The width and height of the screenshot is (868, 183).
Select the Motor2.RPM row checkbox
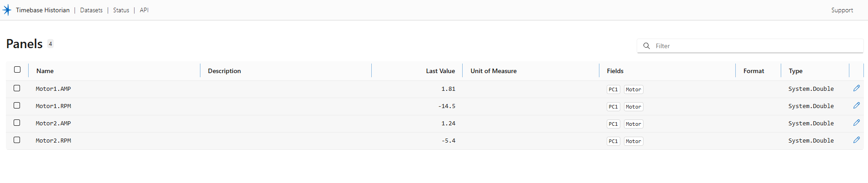pos(17,140)
